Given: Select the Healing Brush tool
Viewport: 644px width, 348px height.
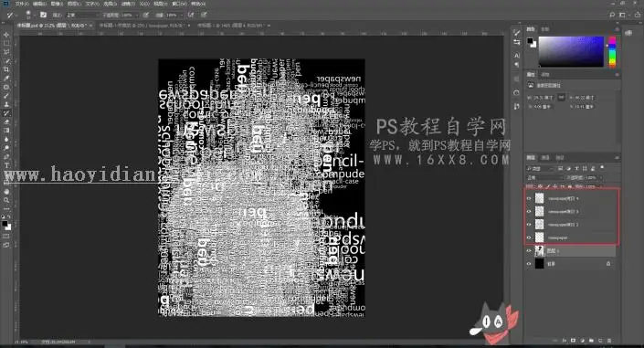Looking at the screenshot, I should point(6,87).
